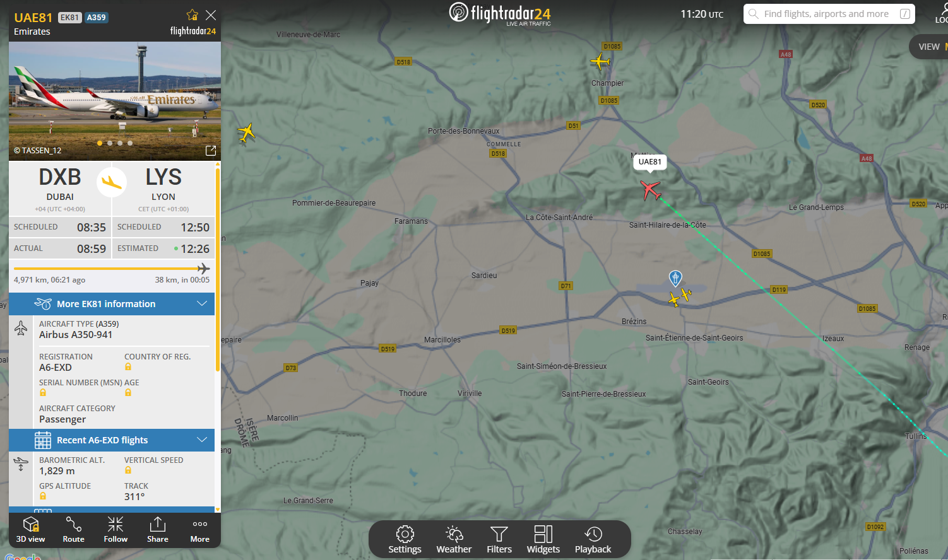948x560 pixels.
Task: Expand More EK81 information section
Action: (112, 304)
